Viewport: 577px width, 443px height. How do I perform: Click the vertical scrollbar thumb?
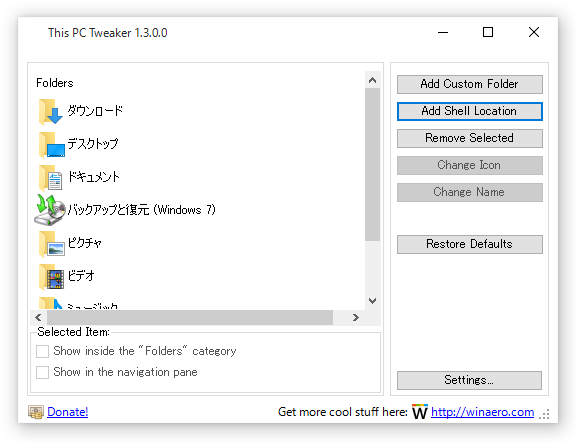[372, 164]
